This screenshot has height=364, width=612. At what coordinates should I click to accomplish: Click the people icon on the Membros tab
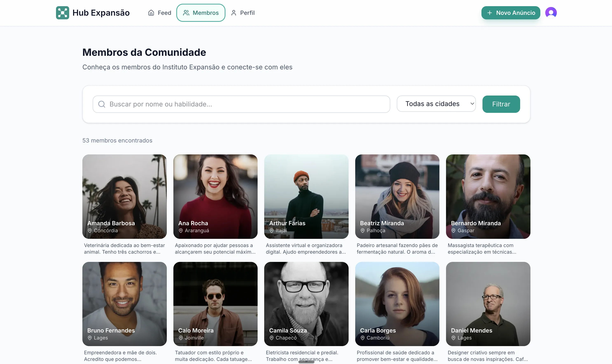(x=186, y=13)
